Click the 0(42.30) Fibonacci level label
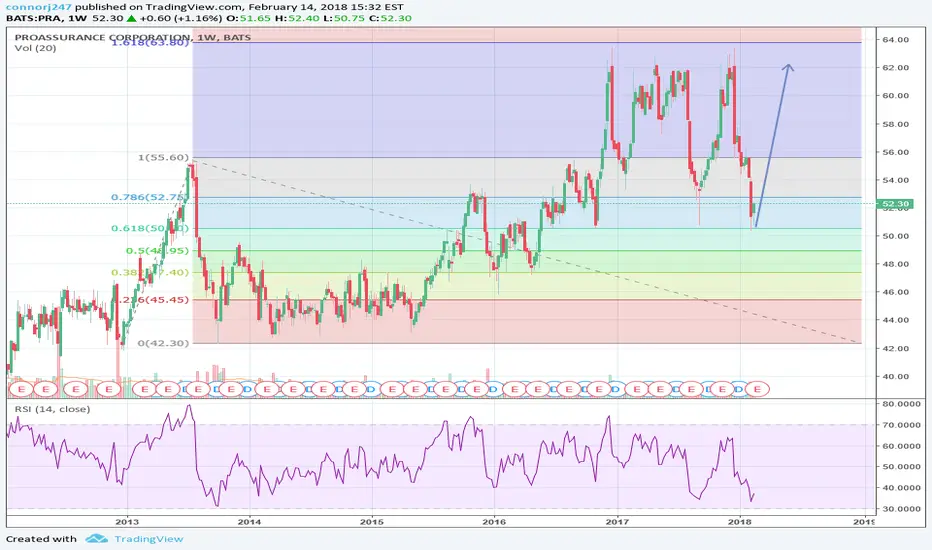932x550 pixels. pos(163,343)
